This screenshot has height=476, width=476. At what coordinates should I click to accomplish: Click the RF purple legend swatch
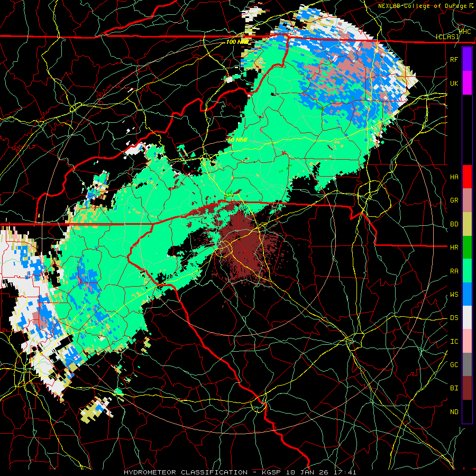click(x=467, y=59)
